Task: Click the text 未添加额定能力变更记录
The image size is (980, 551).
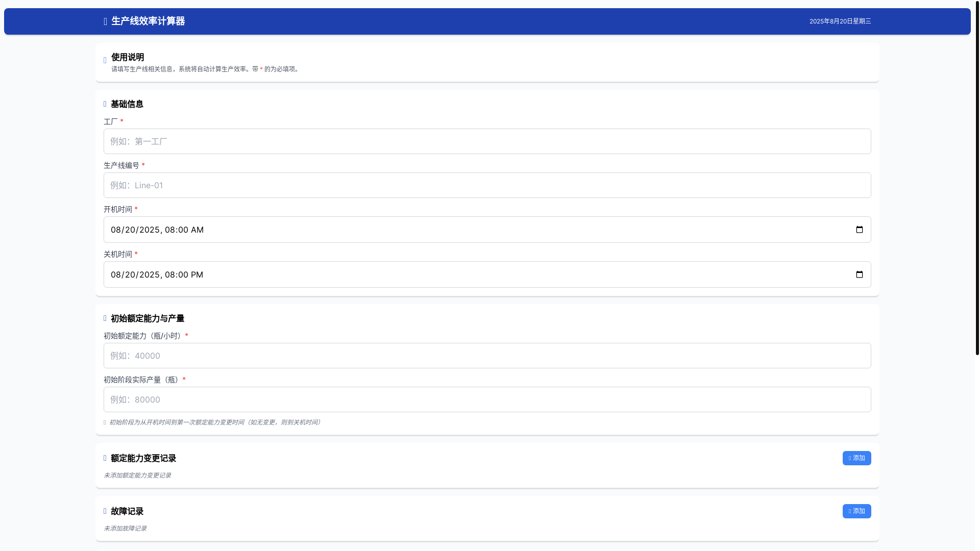Action: coord(137,475)
